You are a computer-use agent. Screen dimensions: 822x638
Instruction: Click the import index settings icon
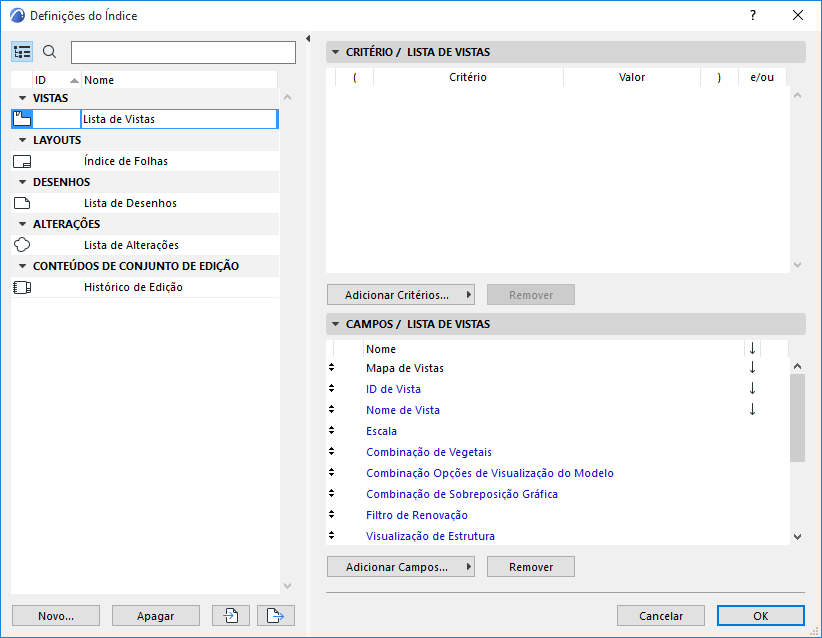230,614
